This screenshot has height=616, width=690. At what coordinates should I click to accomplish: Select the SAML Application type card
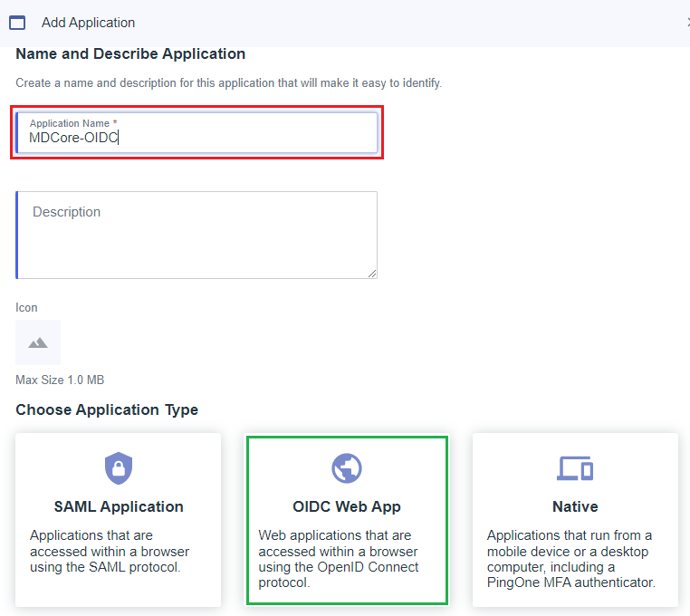tap(118, 520)
